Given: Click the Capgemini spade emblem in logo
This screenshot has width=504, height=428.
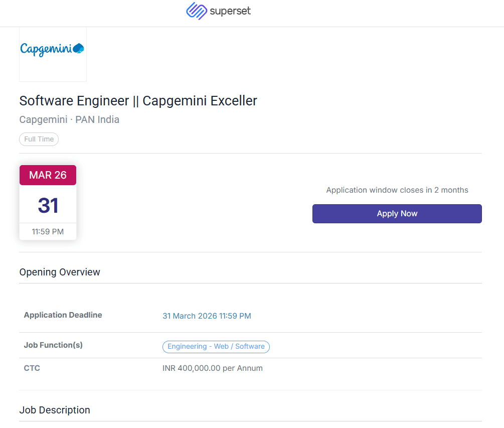Looking at the screenshot, I should pos(78,49).
